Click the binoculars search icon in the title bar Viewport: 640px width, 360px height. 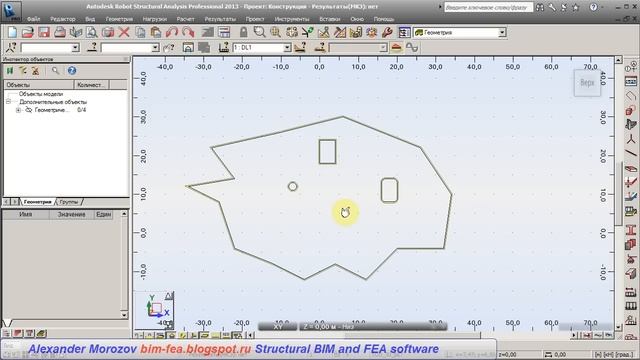(540, 7)
